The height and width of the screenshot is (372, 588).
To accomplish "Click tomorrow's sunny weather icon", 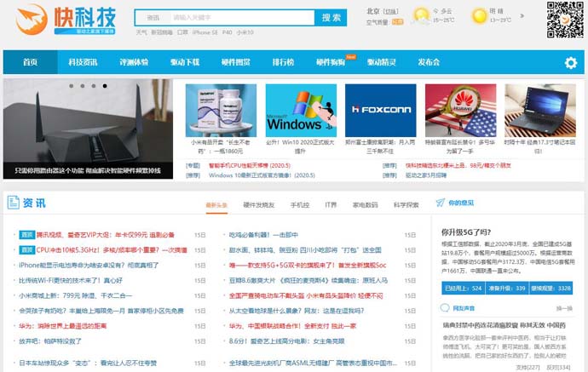I will tap(479, 16).
